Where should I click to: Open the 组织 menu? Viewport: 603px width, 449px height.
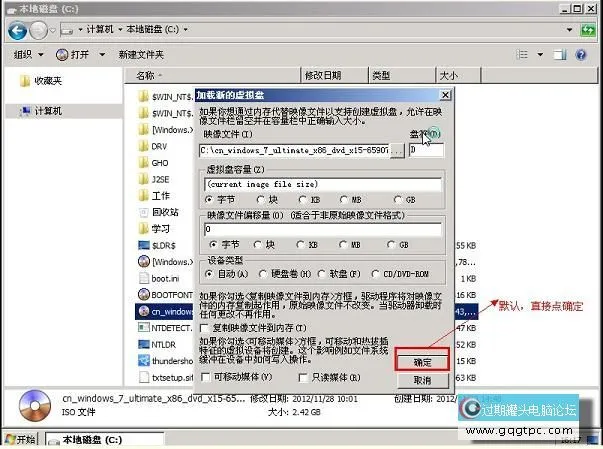(28, 55)
